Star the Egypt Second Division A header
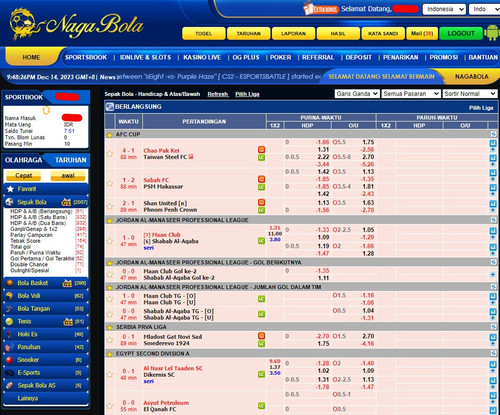The height and width of the screenshot is (415, 500). tap(109, 354)
